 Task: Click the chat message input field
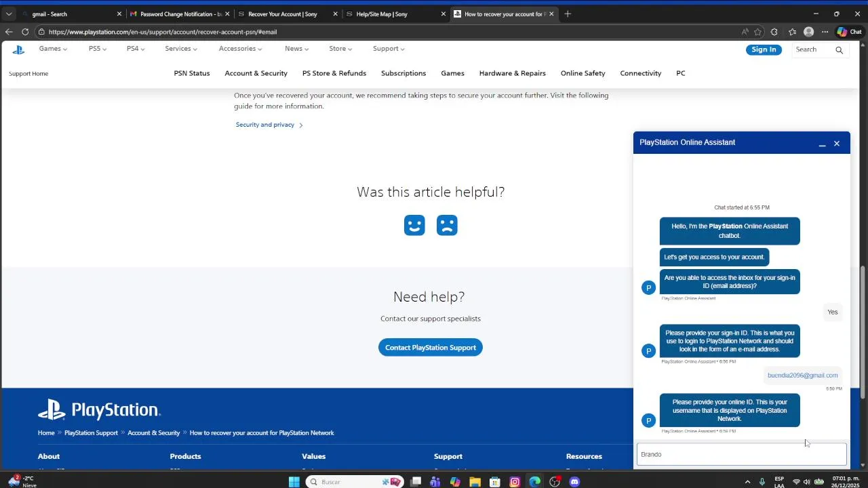point(741,455)
